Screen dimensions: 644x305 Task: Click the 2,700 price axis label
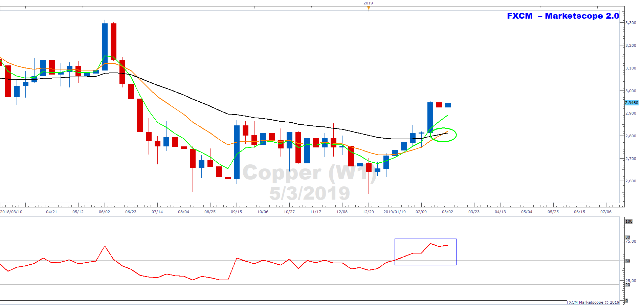[631, 159]
